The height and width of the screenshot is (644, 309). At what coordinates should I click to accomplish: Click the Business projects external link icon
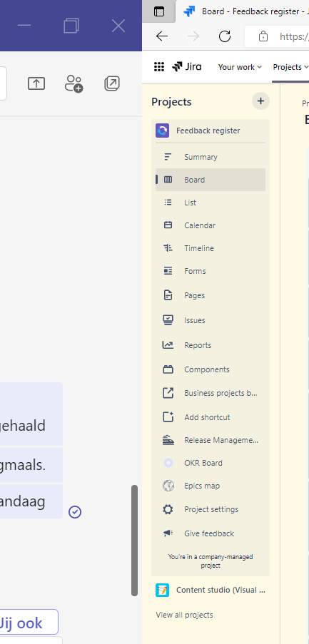[x=168, y=393]
